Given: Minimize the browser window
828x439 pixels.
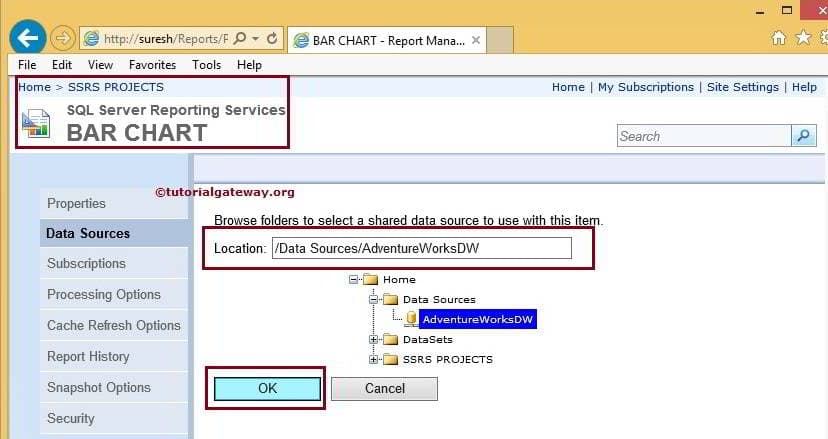Looking at the screenshot, I should tap(760, 12).
